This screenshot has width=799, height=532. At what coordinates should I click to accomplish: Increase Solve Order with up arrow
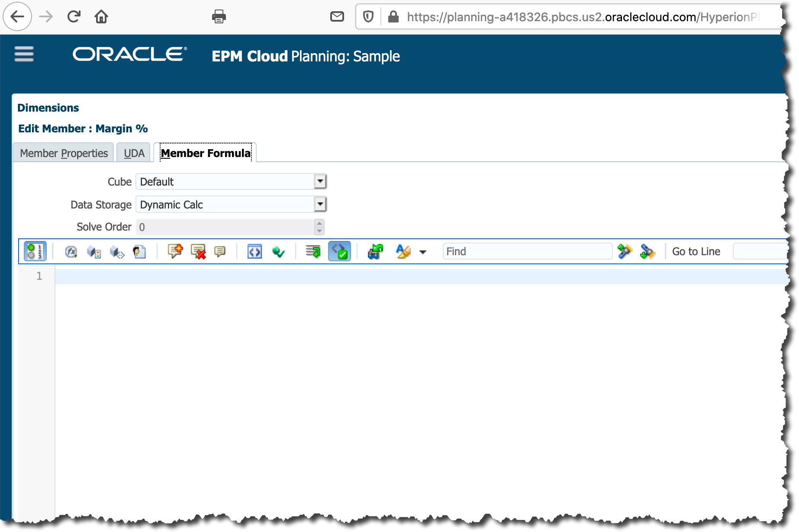pos(319,223)
